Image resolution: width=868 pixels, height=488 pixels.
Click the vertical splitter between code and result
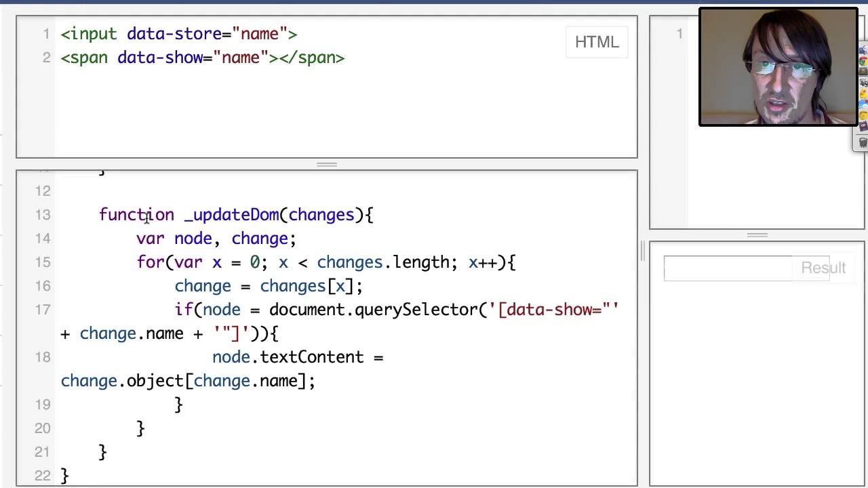[x=643, y=251]
